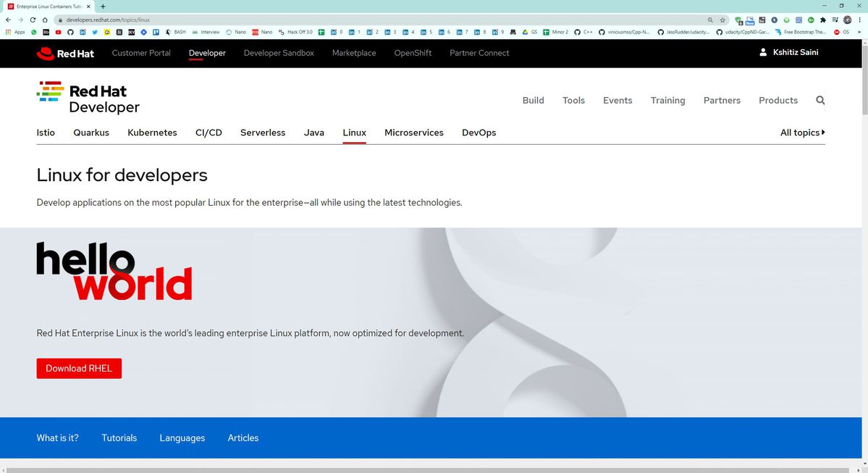
Task: Show more bookmarks with overflow chevron
Action: pos(859,32)
